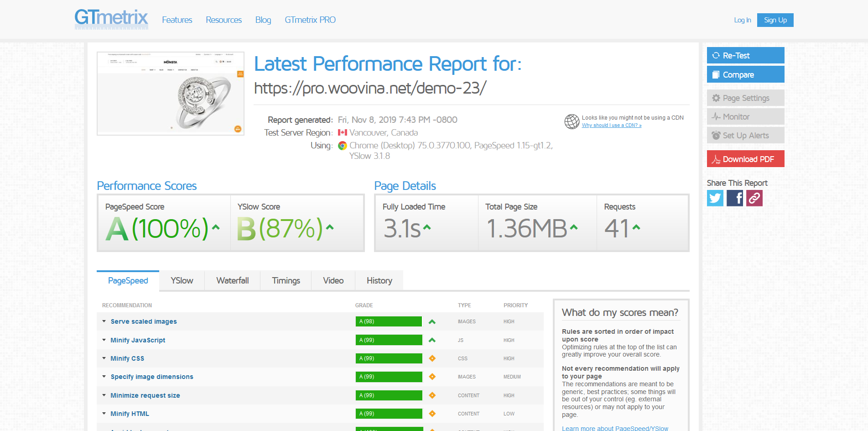
Task: Click Serve scaled images A (98) grade bar
Action: (x=389, y=321)
